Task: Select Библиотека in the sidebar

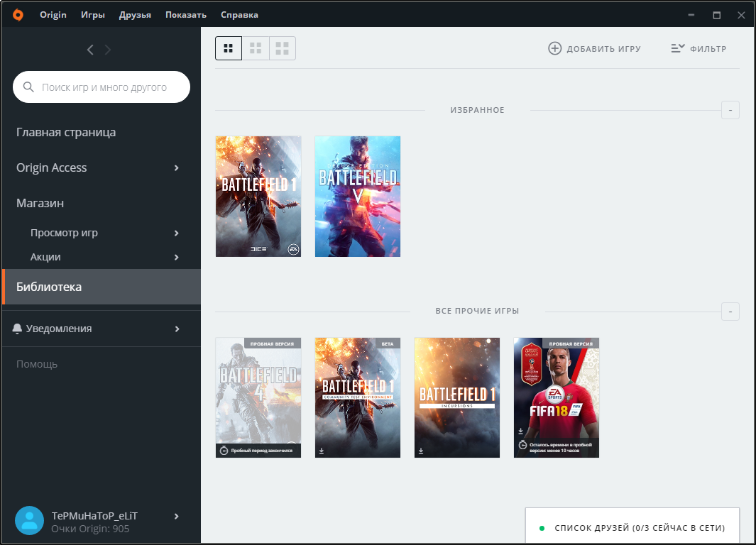Action: pos(102,287)
